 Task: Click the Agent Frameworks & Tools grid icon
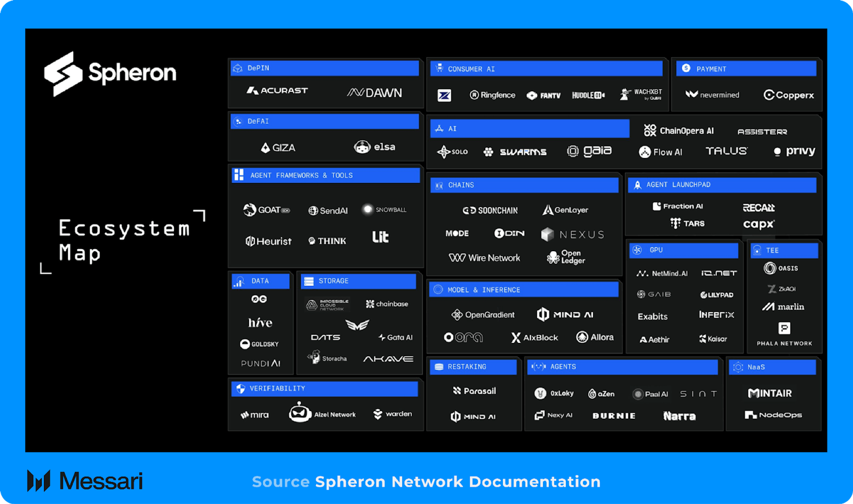coord(239,175)
